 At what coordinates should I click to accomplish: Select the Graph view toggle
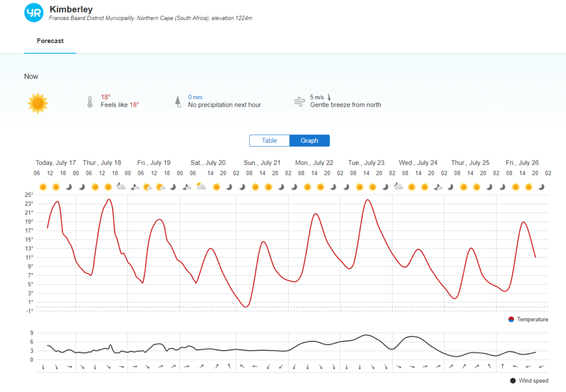click(x=310, y=140)
